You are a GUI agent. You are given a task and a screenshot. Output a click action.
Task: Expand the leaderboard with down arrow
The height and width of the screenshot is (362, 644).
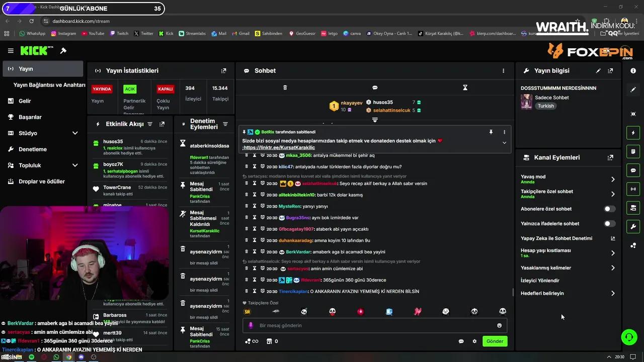tap(375, 120)
